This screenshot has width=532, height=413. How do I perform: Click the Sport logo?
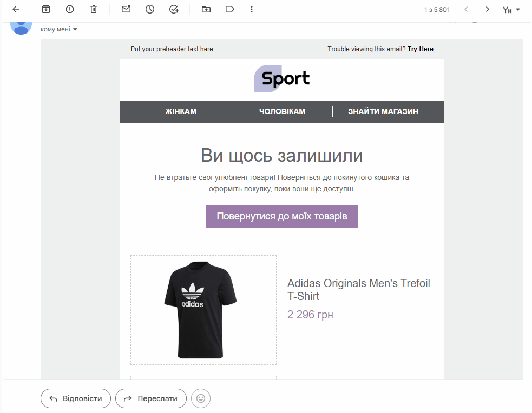click(x=281, y=78)
